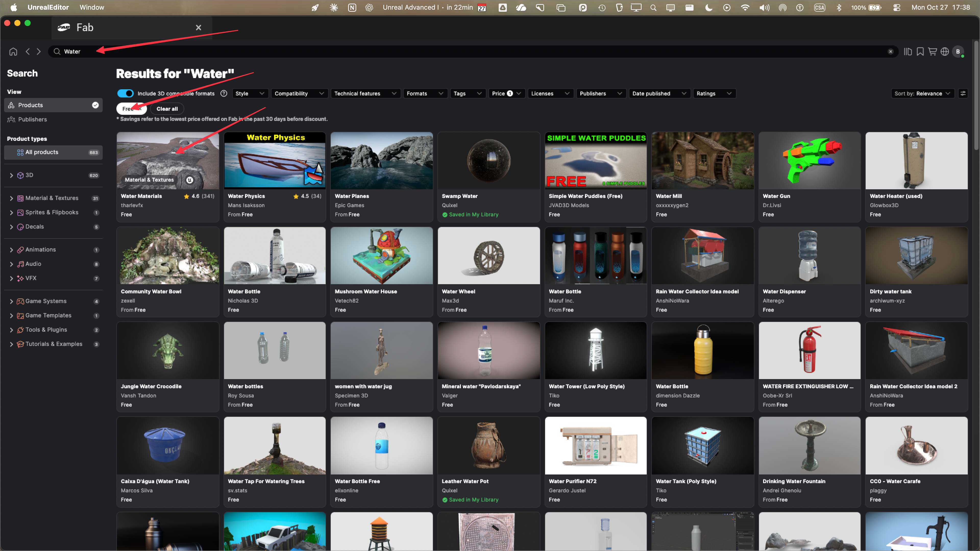980x551 pixels.
Task: Open the Compatibility filter dropdown
Action: coord(299,93)
